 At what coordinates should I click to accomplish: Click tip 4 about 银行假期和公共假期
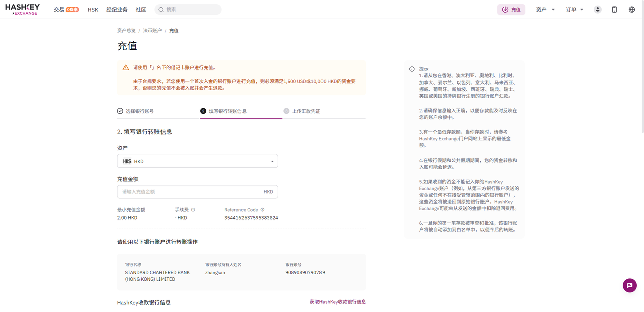(468, 164)
